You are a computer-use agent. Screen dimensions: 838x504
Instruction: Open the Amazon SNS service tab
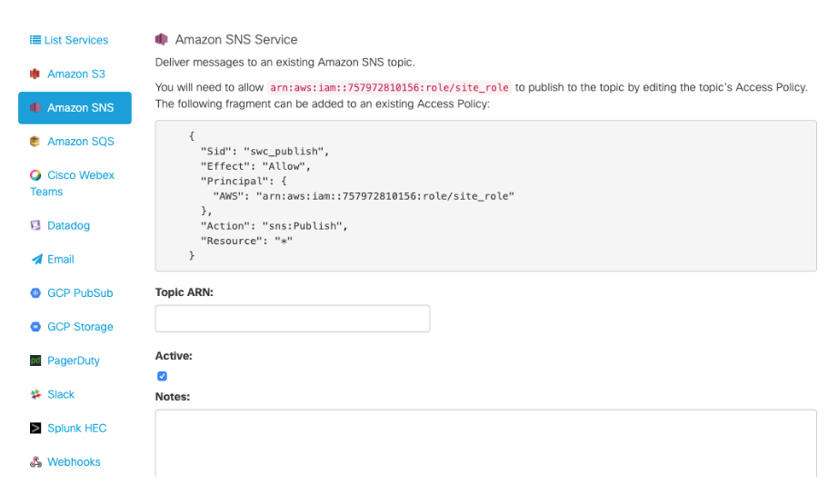pyautogui.click(x=75, y=108)
